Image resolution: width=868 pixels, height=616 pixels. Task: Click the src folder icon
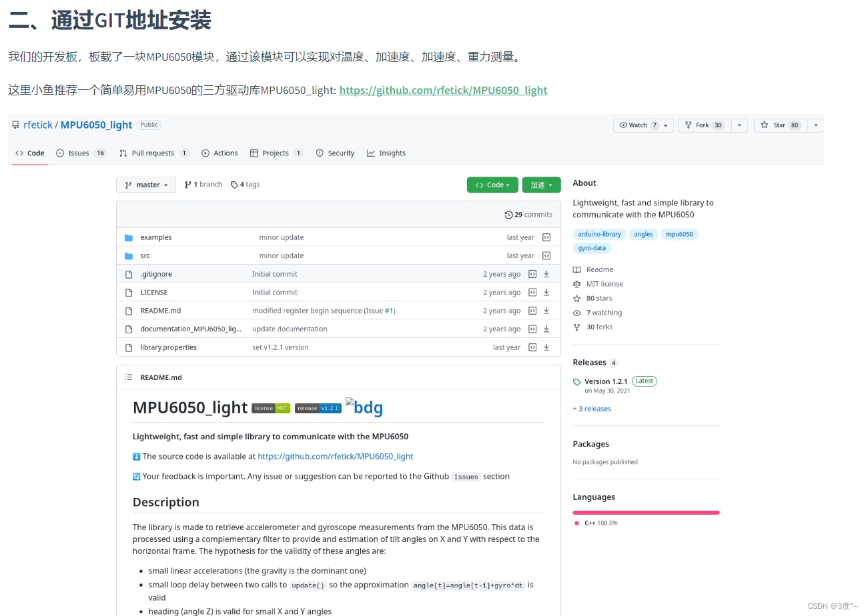[x=129, y=255]
